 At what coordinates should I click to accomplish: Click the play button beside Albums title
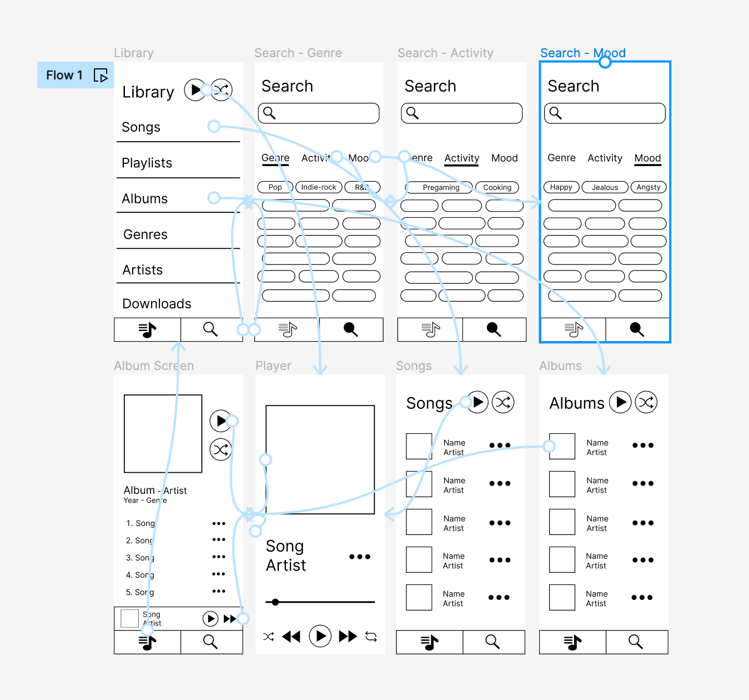[620, 402]
